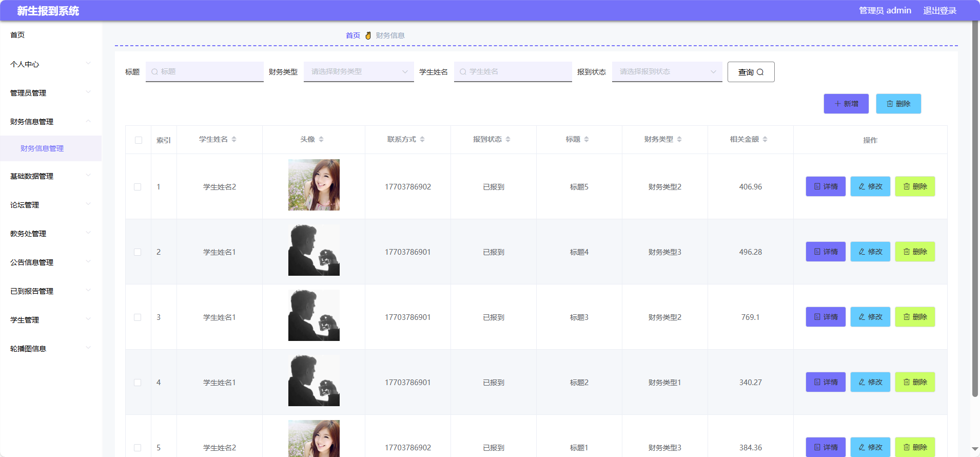Click the search icon inside the 学生姓名 input
980x457 pixels.
(x=463, y=72)
